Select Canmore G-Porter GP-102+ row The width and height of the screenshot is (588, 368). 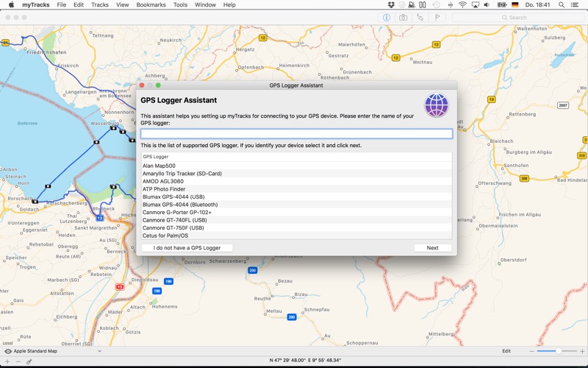[296, 212]
